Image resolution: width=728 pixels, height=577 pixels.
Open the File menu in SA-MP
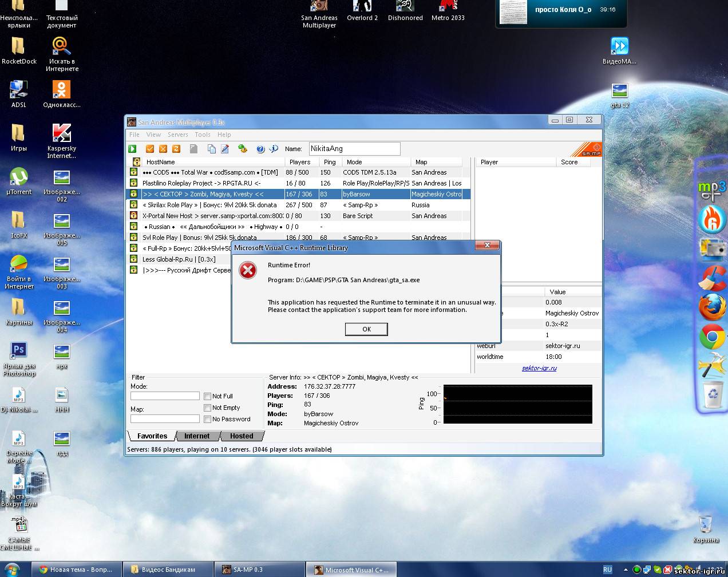point(134,135)
